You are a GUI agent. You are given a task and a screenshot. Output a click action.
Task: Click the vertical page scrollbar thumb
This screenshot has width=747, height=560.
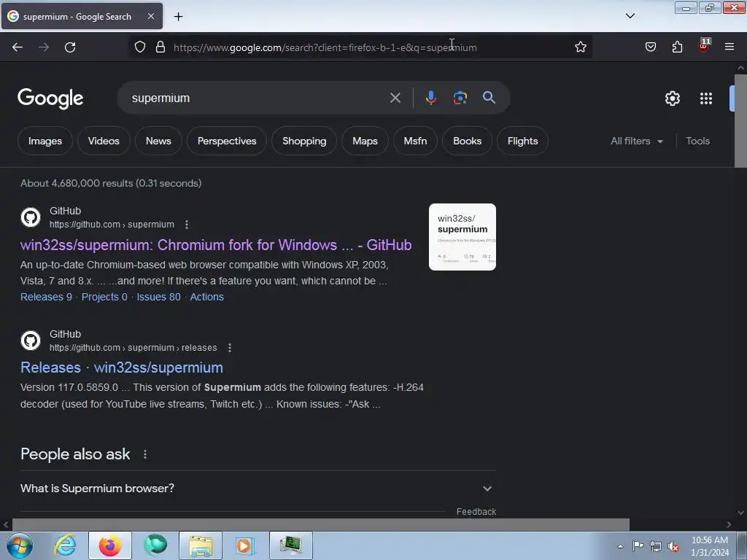(740, 120)
